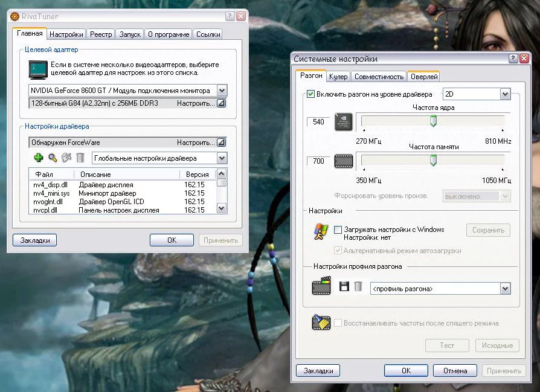Switch to the Кулер tab
The image size is (540, 392).
[338, 77]
